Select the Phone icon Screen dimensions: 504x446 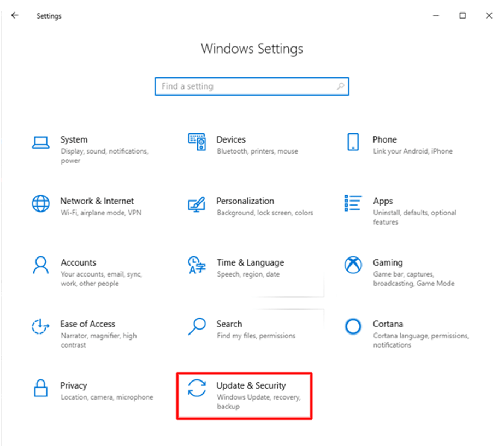click(353, 142)
